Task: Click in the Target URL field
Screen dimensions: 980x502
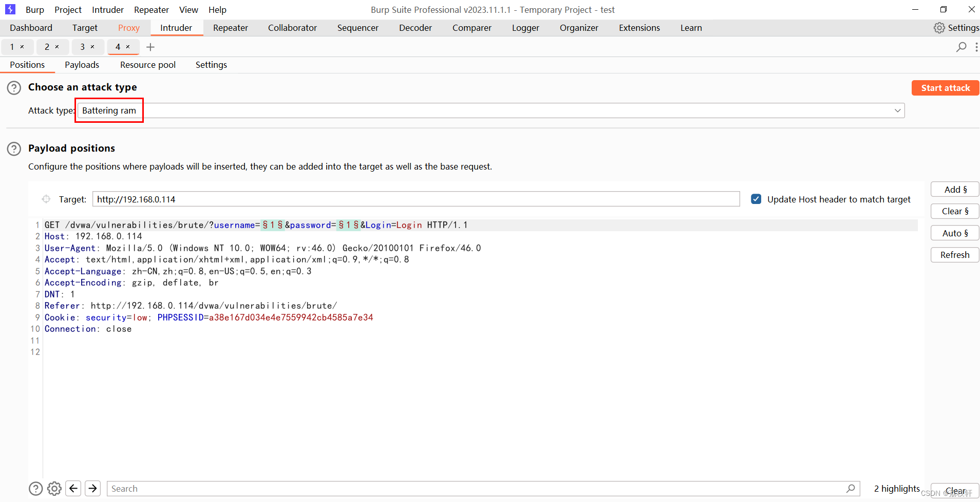Action: click(416, 199)
